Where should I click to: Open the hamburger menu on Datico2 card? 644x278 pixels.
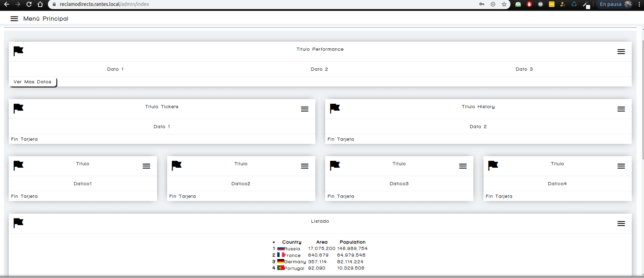pyautogui.click(x=305, y=166)
